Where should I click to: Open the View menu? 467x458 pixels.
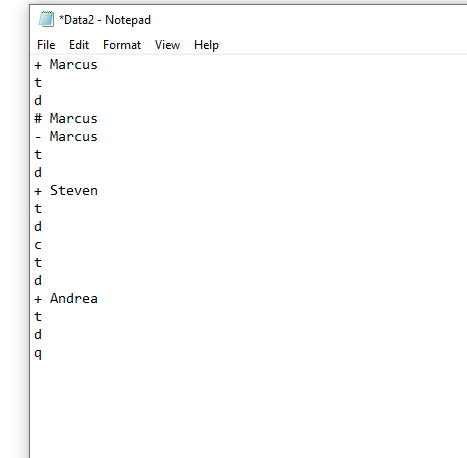pyautogui.click(x=167, y=45)
